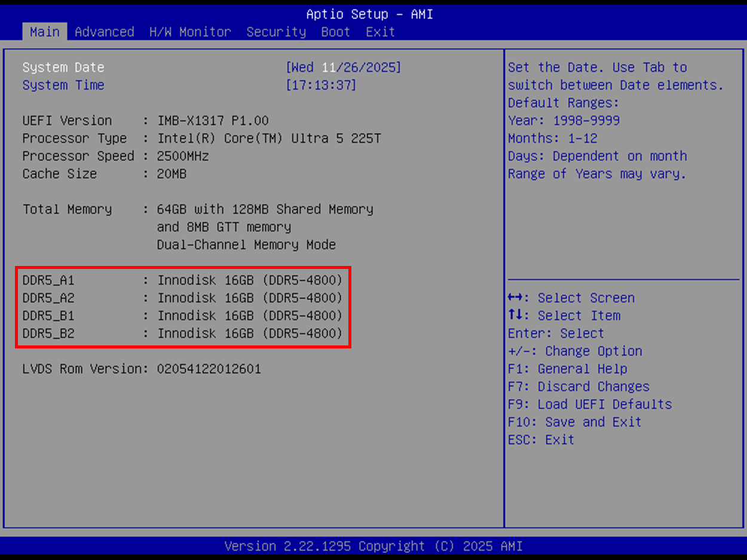Click the DDR5_A1 memory slot entry
Screen dimensions: 747x560
(x=182, y=280)
